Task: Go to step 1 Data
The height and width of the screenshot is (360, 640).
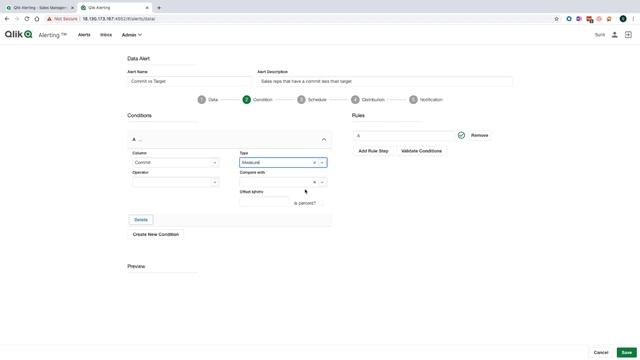Action: 208,100
